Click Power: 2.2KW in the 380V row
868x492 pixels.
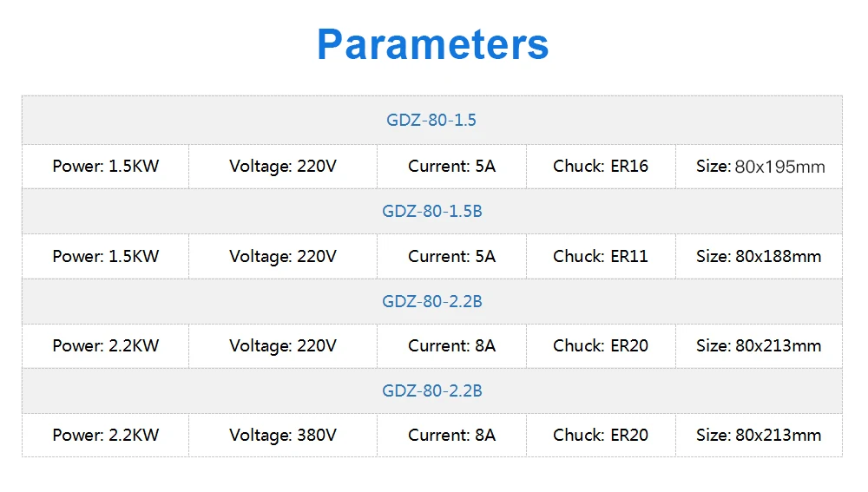[x=106, y=435]
